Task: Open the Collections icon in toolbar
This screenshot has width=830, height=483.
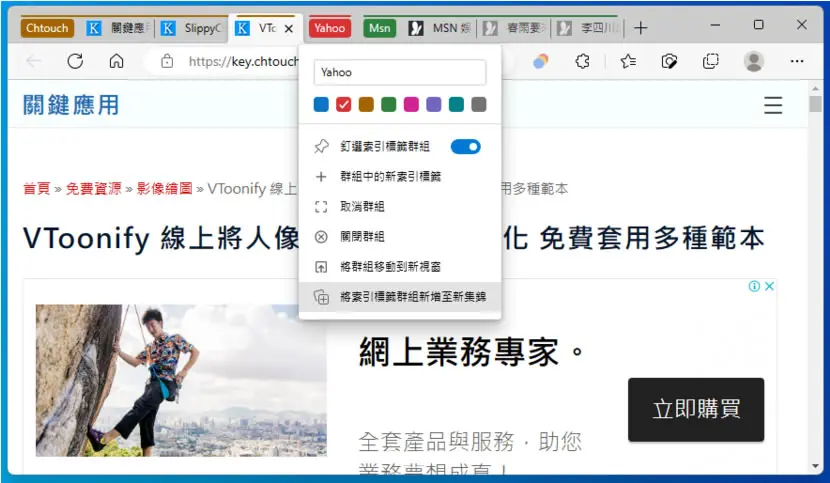Action: pyautogui.click(x=710, y=61)
